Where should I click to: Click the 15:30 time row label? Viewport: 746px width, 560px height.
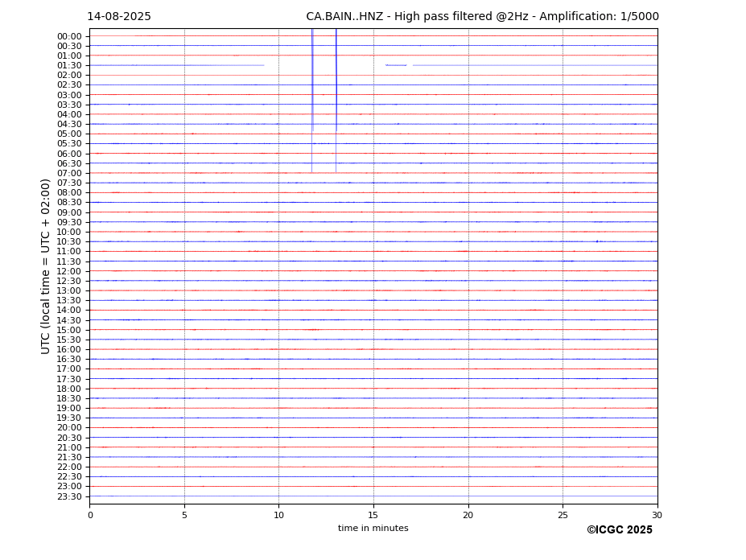tap(69, 340)
